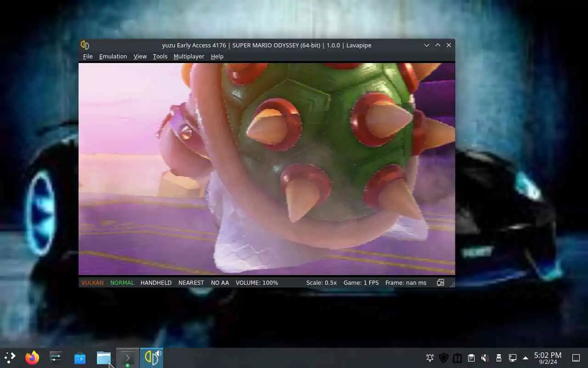The height and width of the screenshot is (368, 588).
Task: Open the Help menu
Action: click(x=217, y=57)
